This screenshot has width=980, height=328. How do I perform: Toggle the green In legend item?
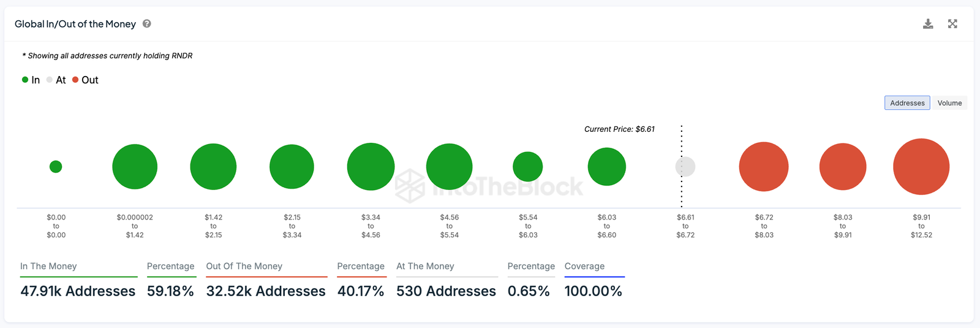pos(31,80)
